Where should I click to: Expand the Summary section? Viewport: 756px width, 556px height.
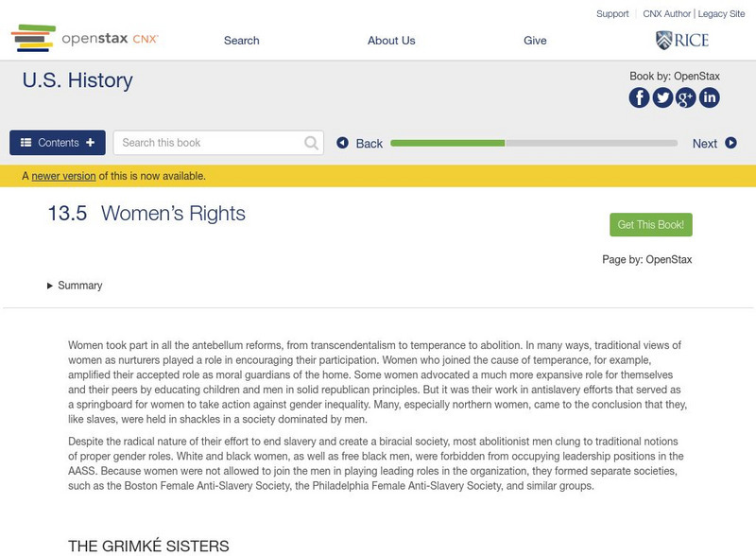tap(75, 286)
